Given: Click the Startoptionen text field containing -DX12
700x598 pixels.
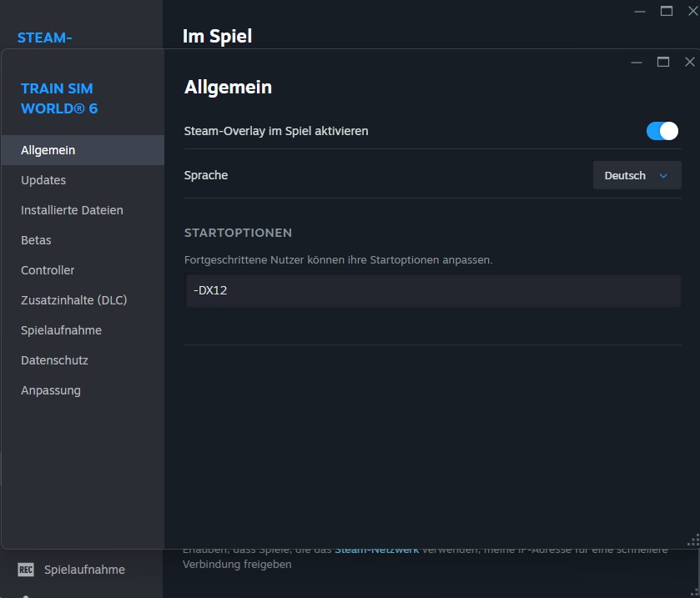Looking at the screenshot, I should pyautogui.click(x=432, y=291).
